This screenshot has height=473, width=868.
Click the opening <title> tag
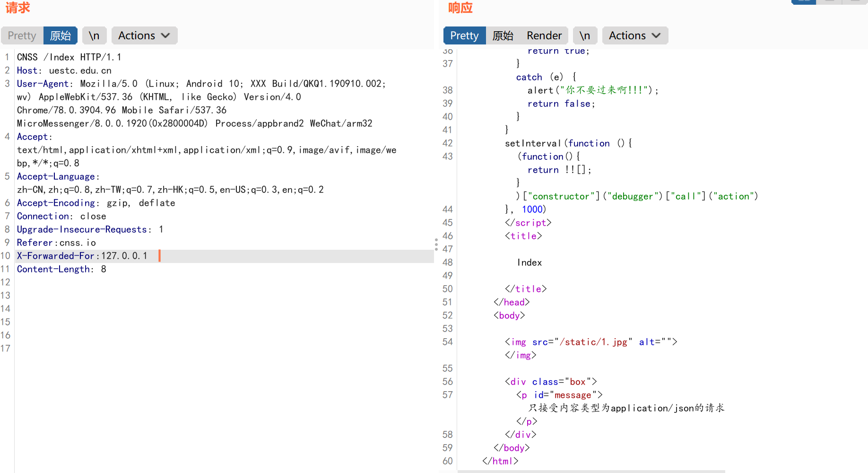point(523,236)
